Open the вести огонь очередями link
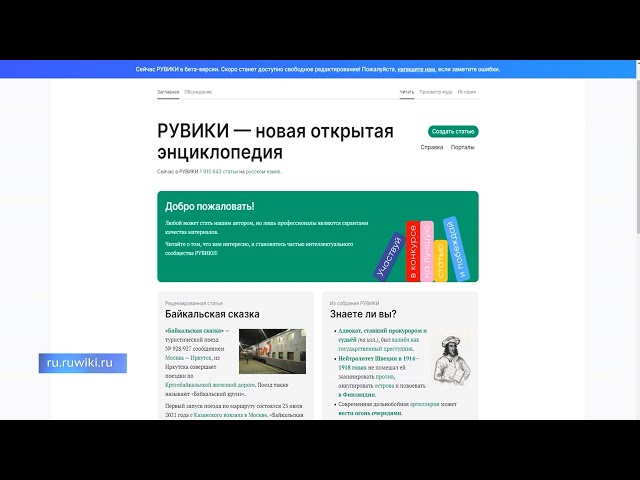Screen dimensions: 640x480 [x=370, y=413]
